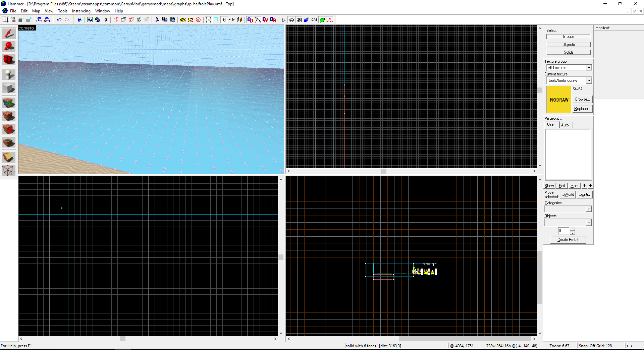Screen dimensions: 644x350
Task: Click the Groups select button
Action: [568, 37]
